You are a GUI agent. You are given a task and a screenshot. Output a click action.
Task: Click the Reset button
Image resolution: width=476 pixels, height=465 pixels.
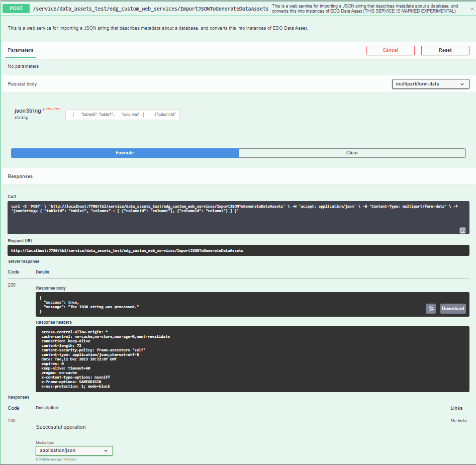click(445, 50)
